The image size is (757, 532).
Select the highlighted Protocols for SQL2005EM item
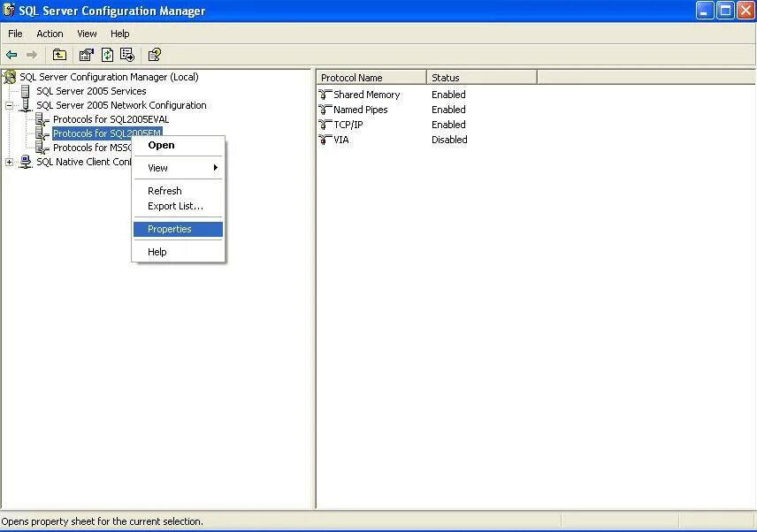pos(107,133)
